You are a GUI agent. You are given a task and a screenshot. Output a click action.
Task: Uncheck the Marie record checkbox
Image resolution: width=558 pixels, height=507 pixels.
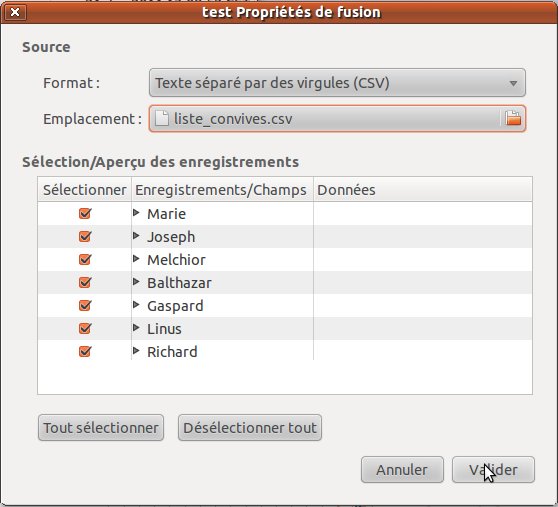pyautogui.click(x=85, y=213)
